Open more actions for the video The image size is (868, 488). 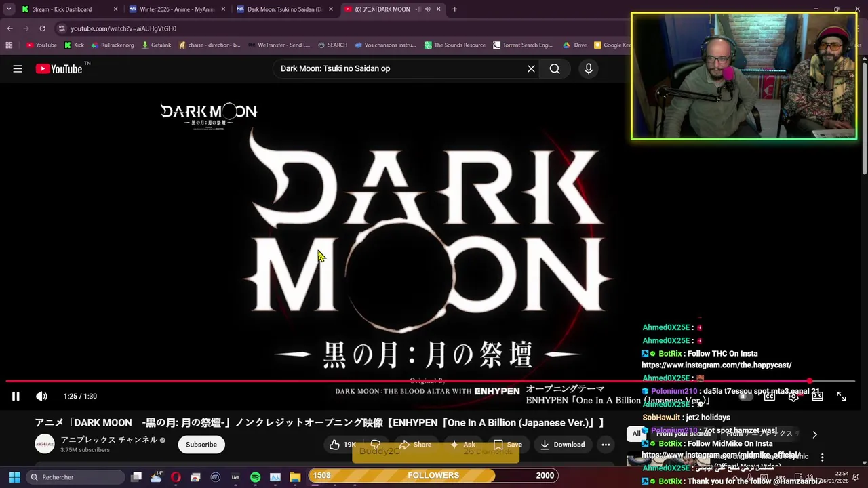606,445
